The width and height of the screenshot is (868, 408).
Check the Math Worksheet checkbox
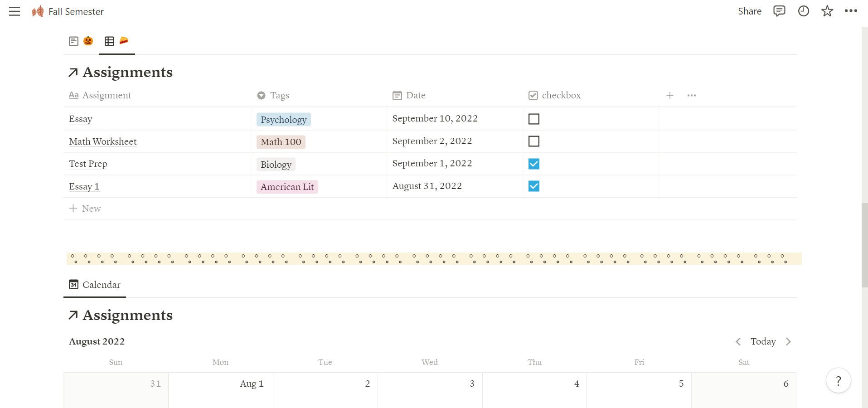[534, 141]
